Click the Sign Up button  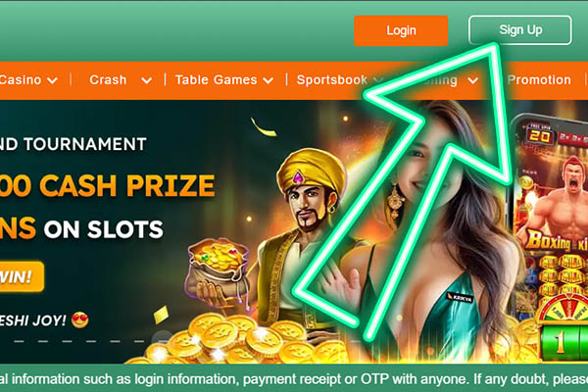pos(520,30)
